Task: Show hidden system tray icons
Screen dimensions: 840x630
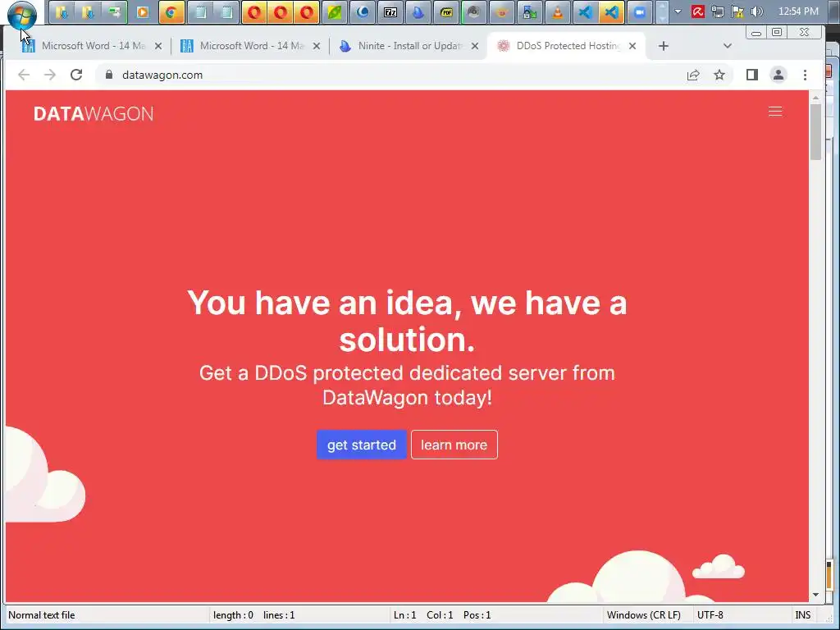Action: (x=678, y=11)
